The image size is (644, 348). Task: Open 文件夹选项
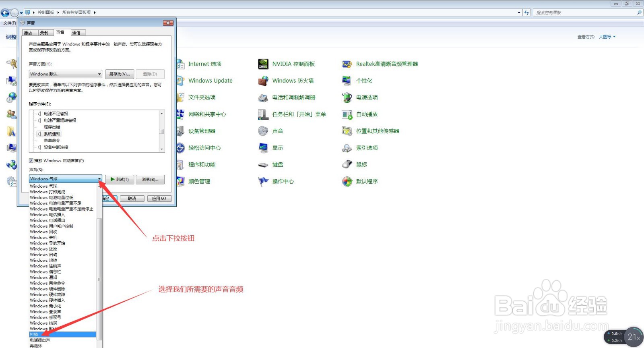202,97
